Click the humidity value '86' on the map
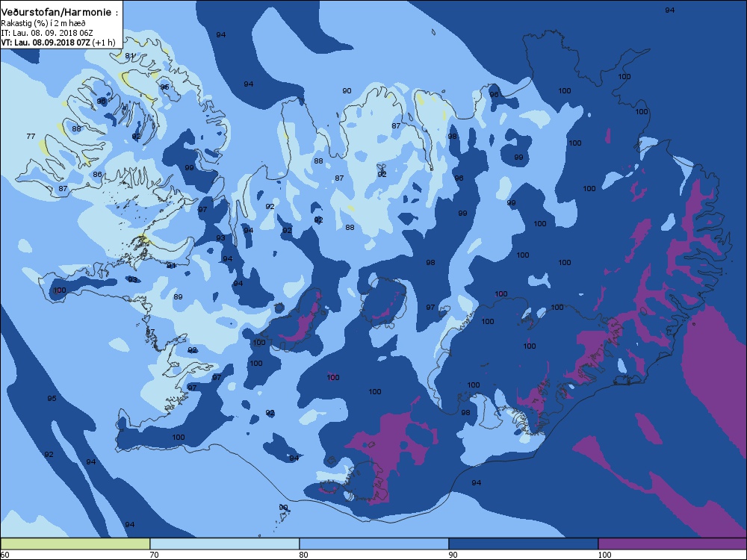This screenshot has height=560, width=747. pos(98,174)
